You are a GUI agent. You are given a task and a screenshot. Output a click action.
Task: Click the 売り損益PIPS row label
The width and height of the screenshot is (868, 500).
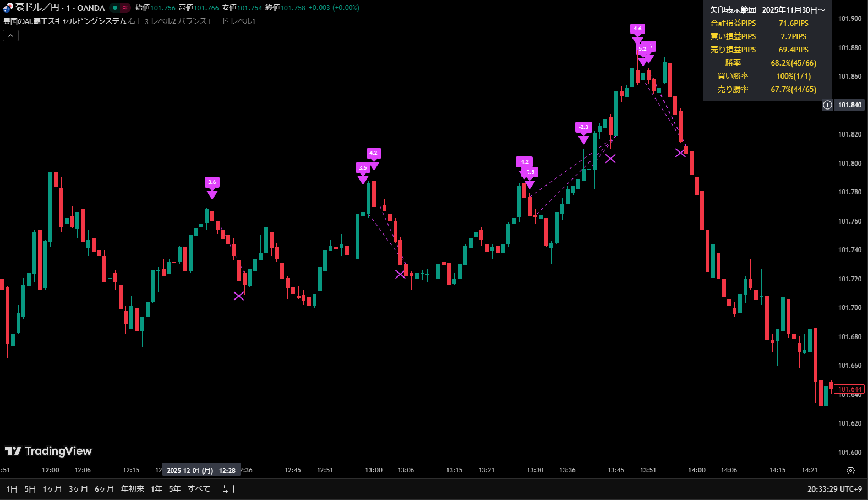point(733,50)
